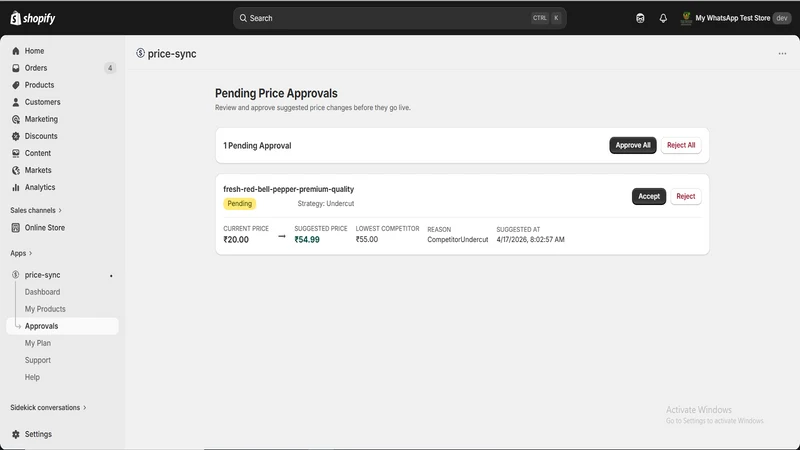Open My Products page
The image size is (800, 450).
45,309
